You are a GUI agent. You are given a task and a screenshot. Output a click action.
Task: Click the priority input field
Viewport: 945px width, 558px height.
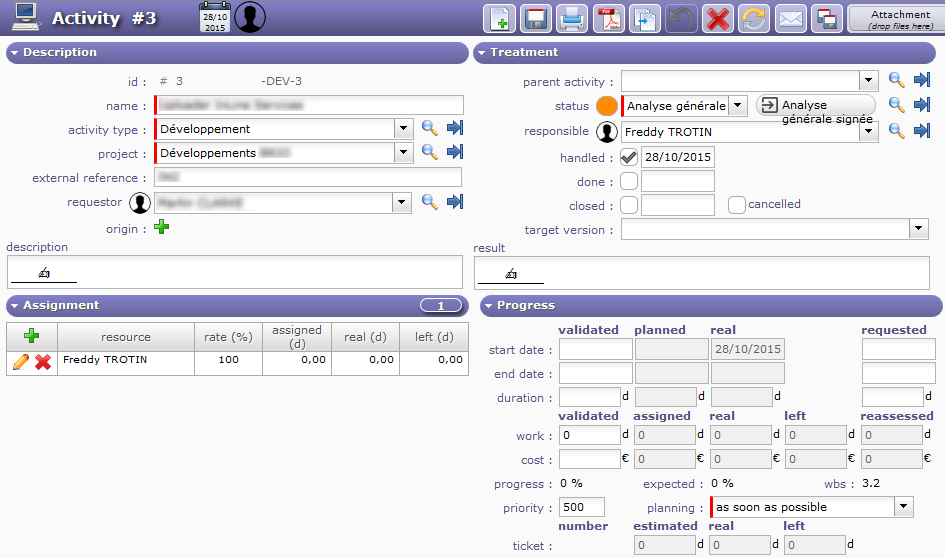click(x=582, y=507)
